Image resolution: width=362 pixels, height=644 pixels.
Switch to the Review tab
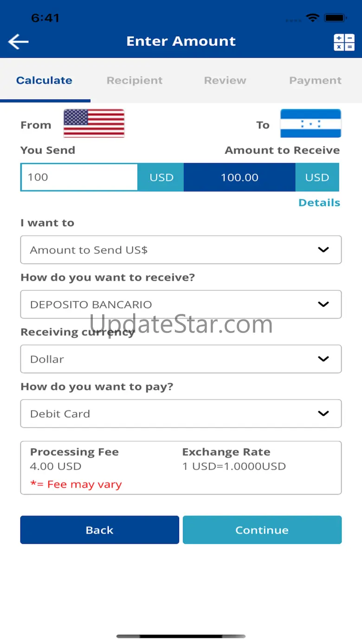point(225,80)
